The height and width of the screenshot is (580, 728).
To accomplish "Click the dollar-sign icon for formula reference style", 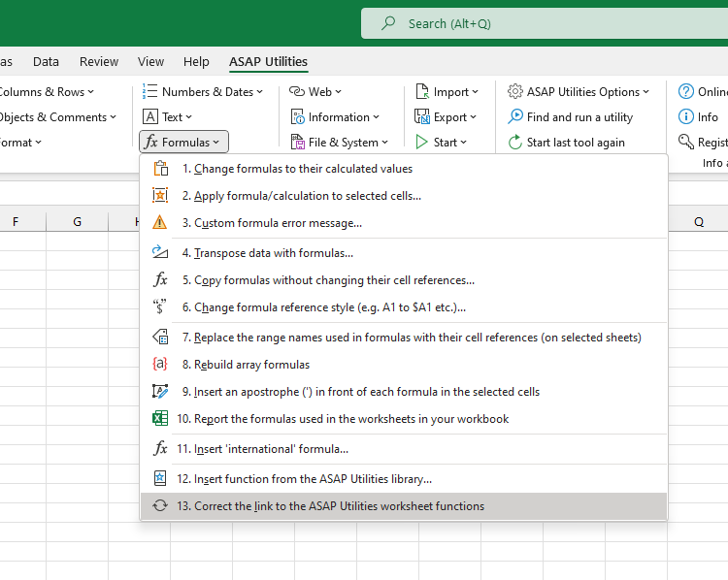I will click(x=160, y=307).
